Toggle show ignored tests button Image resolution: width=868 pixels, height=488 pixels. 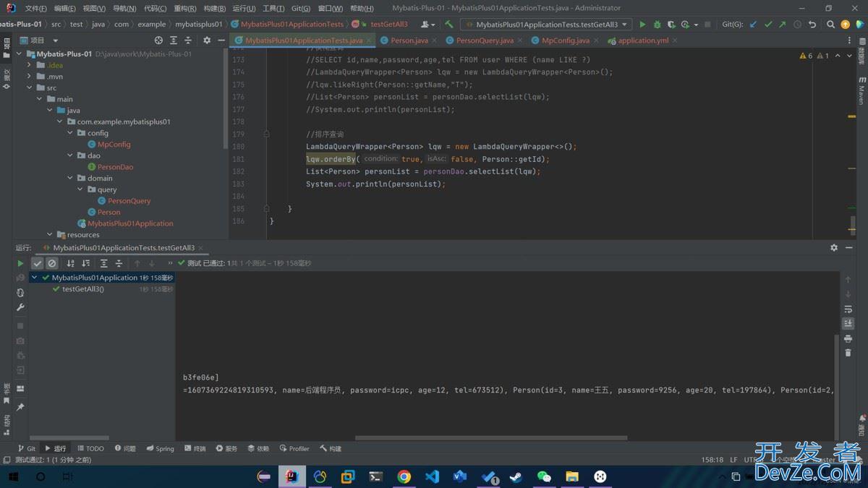point(52,263)
